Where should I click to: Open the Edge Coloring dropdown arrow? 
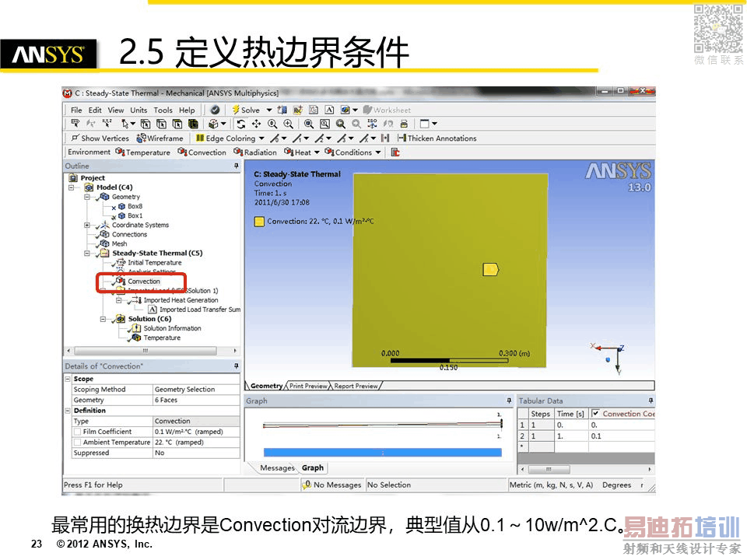click(x=261, y=138)
